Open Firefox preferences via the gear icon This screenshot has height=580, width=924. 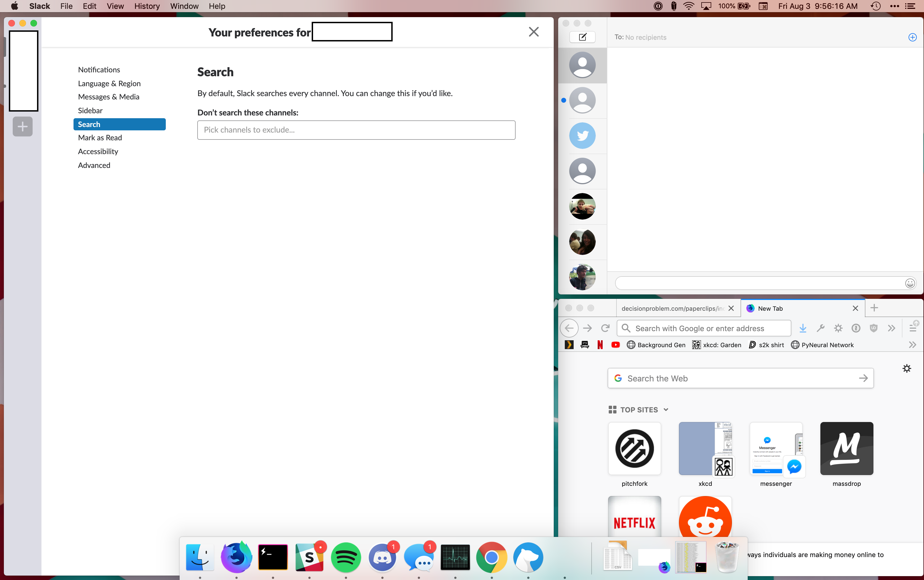point(838,328)
